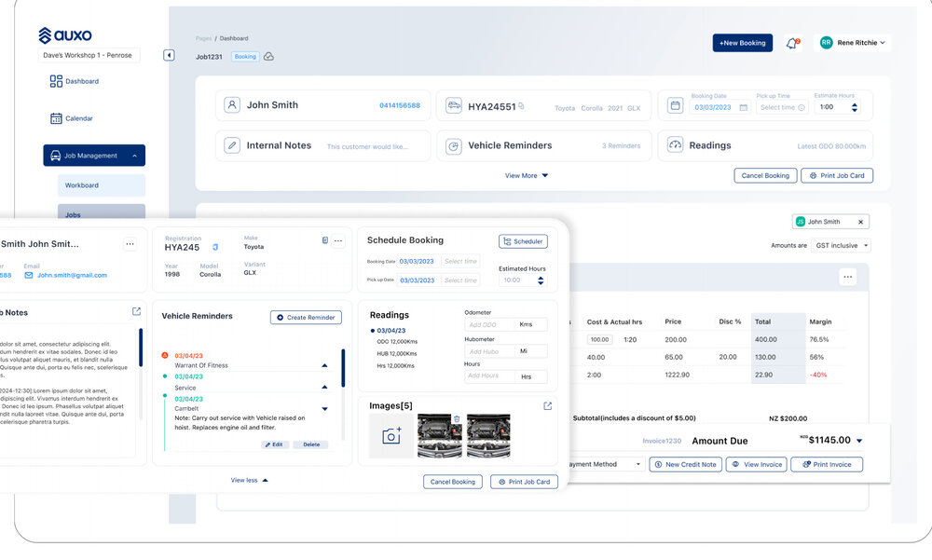This screenshot has height=560, width=932.
Task: Click the Vehicle Reminders scrollbar
Action: 343,368
